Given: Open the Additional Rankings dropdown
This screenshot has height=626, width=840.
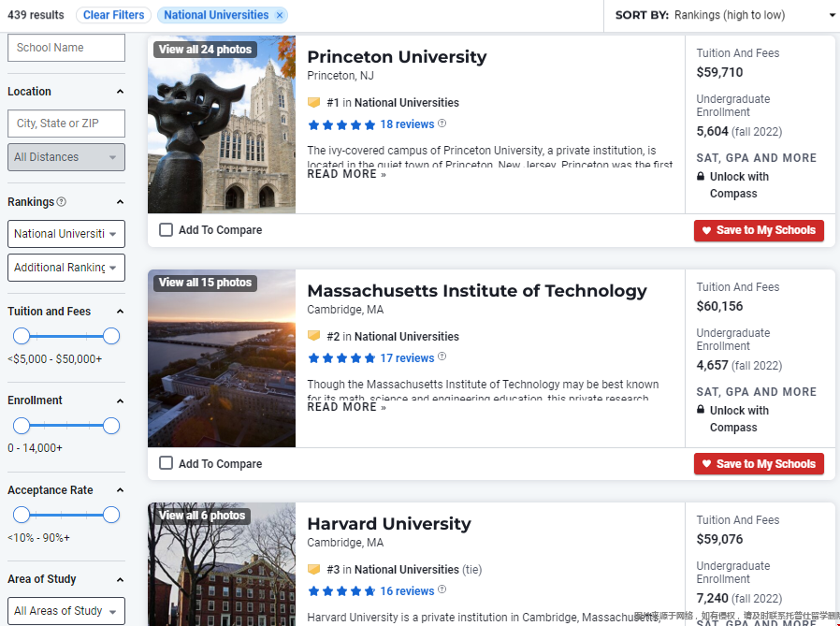Looking at the screenshot, I should (x=66, y=268).
